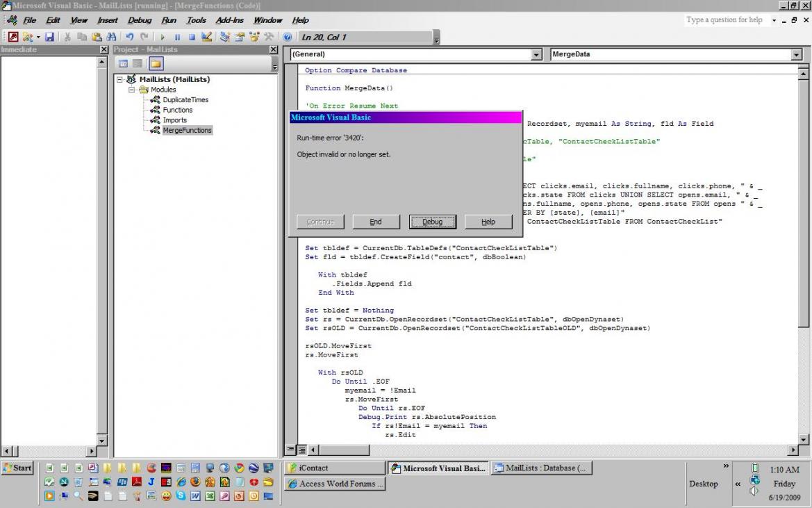The height and width of the screenshot is (508, 812).
Task: Click the Type a question for help field
Action: click(x=727, y=19)
